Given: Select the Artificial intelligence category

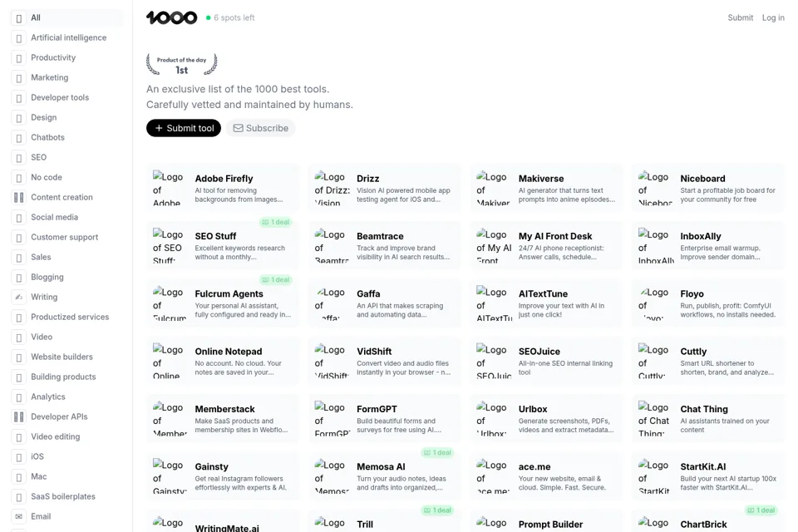Looking at the screenshot, I should click(67, 37).
